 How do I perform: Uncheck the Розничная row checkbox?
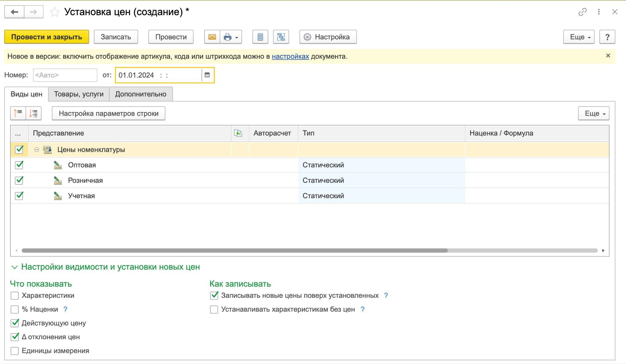tap(19, 180)
